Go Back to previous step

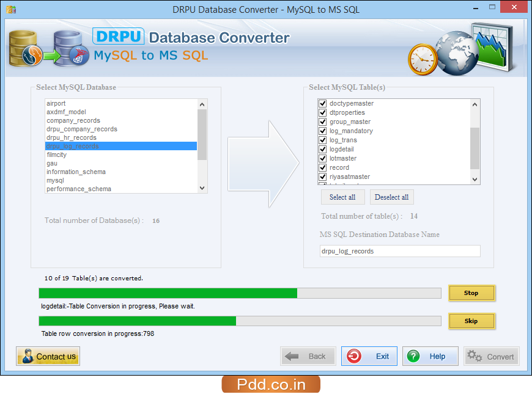pos(308,356)
